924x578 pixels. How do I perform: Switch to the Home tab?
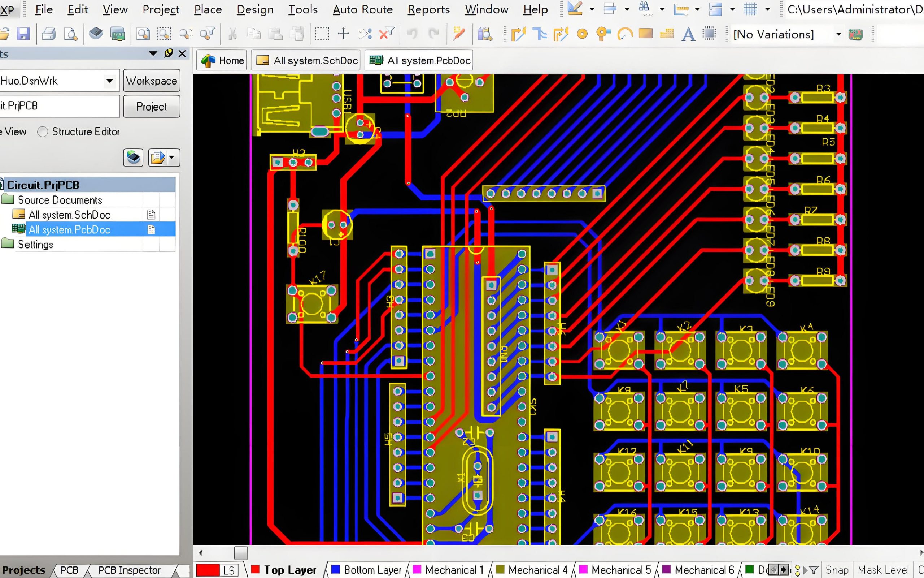tap(222, 60)
